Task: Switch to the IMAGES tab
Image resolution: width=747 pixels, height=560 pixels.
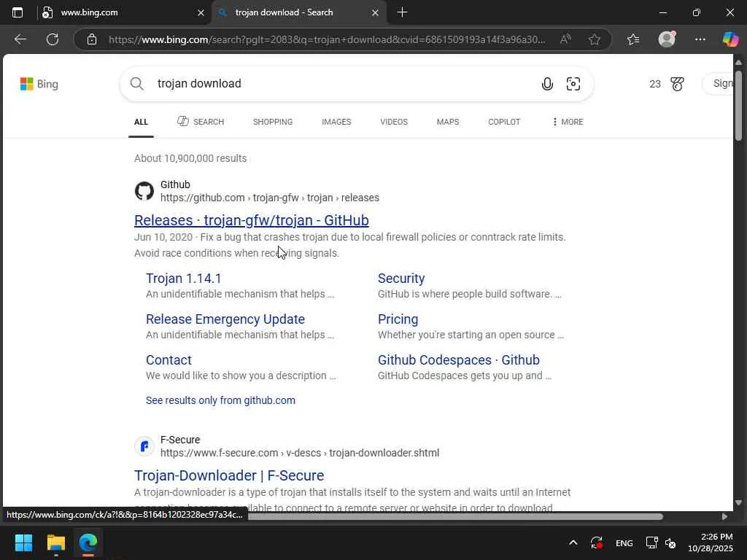Action: coord(336,122)
